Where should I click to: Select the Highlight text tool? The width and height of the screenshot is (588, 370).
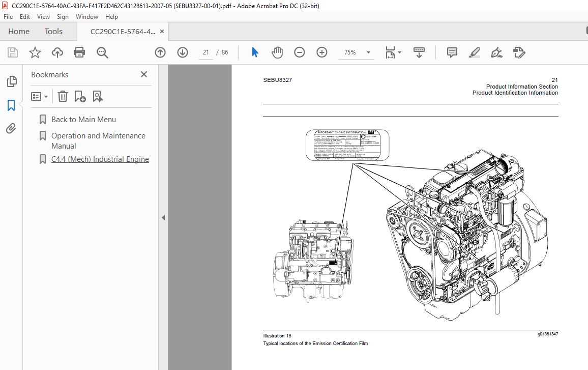475,52
